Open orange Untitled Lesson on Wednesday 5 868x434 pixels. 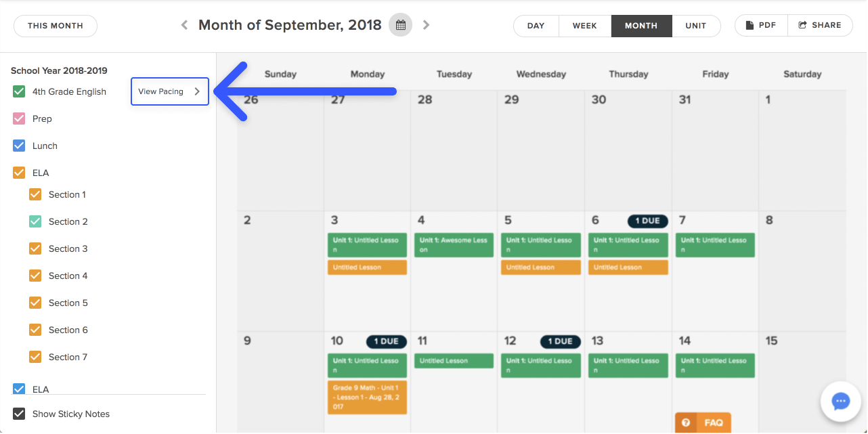(540, 267)
